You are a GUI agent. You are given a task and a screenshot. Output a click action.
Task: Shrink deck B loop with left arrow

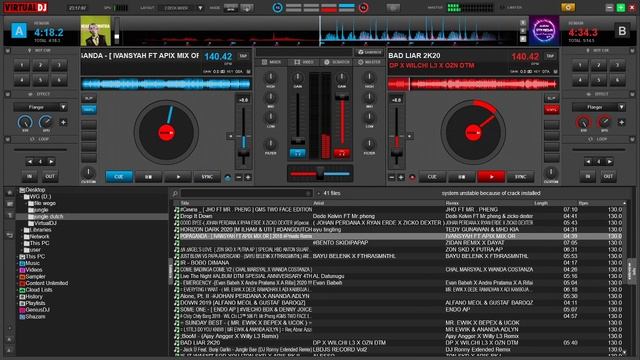coord(588,162)
